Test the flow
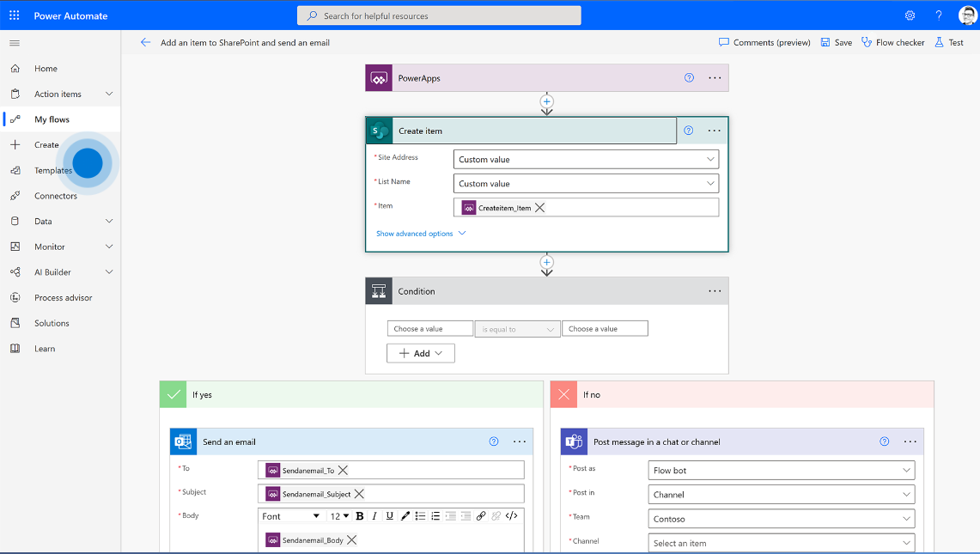The width and height of the screenshot is (980, 554). 949,43
